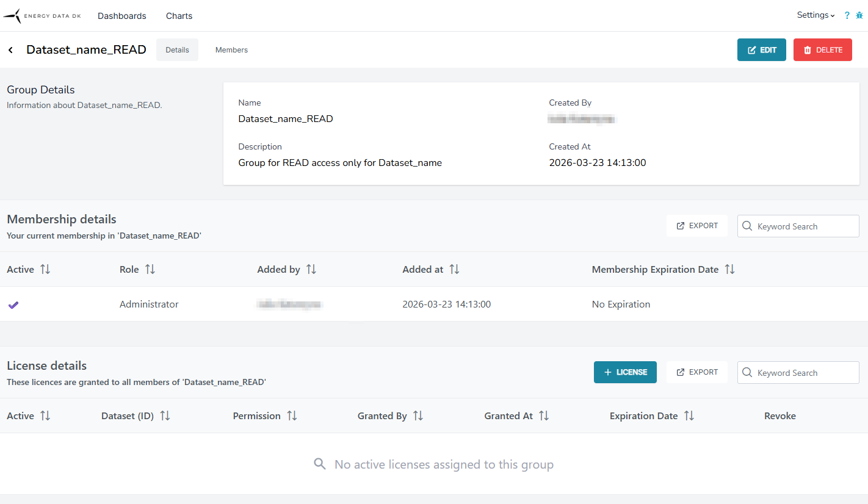Sort licenses by Permission column

pos(292,416)
